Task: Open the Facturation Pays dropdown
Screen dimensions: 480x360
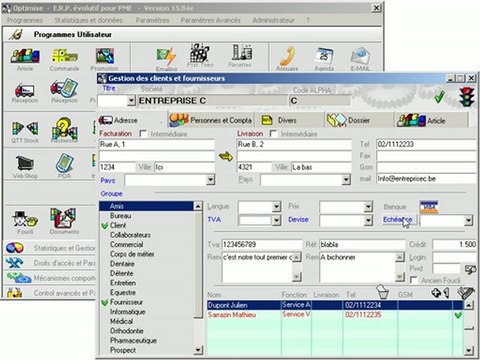Action: coord(210,180)
